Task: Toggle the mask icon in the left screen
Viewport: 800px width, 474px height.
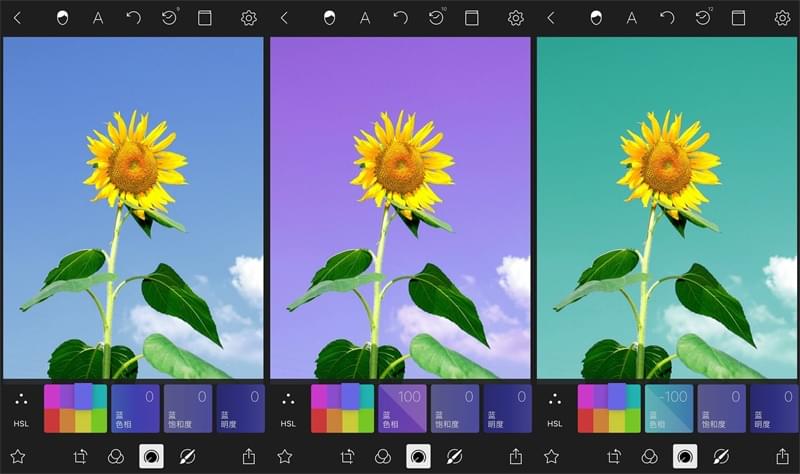Action: click(62, 18)
